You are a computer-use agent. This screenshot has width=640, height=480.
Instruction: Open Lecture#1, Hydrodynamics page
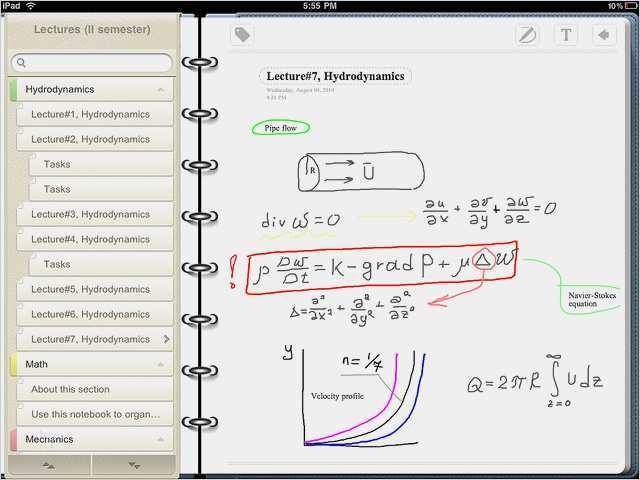pos(95,114)
